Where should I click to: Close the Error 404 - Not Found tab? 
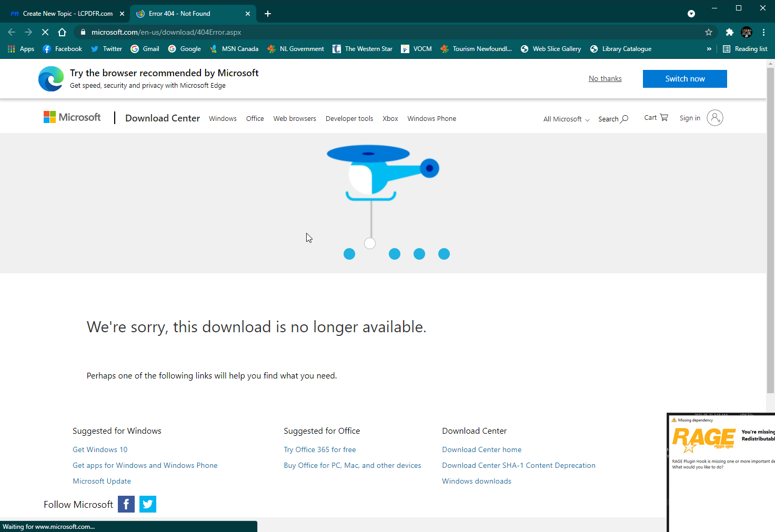tap(248, 14)
